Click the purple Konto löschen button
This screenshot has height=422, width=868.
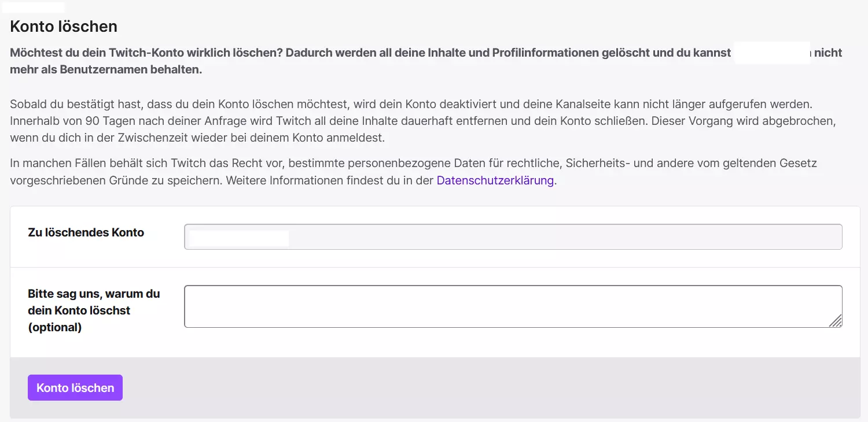(x=75, y=387)
